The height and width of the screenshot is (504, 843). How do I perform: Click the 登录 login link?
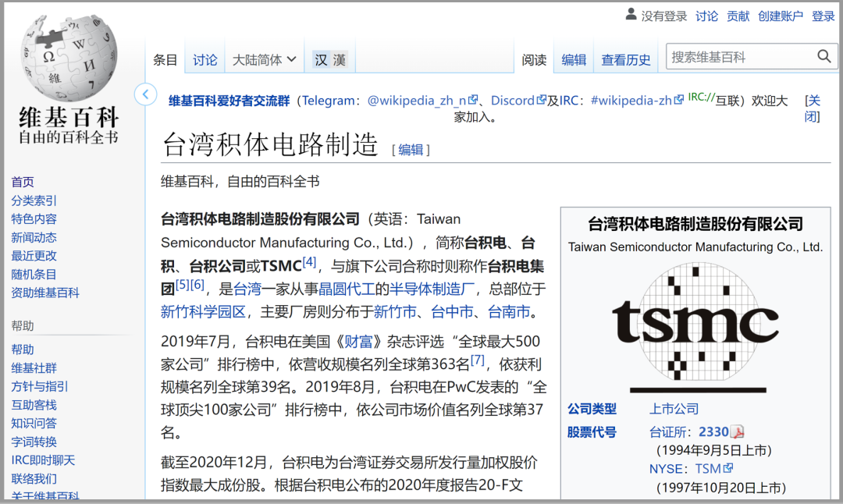823,16
